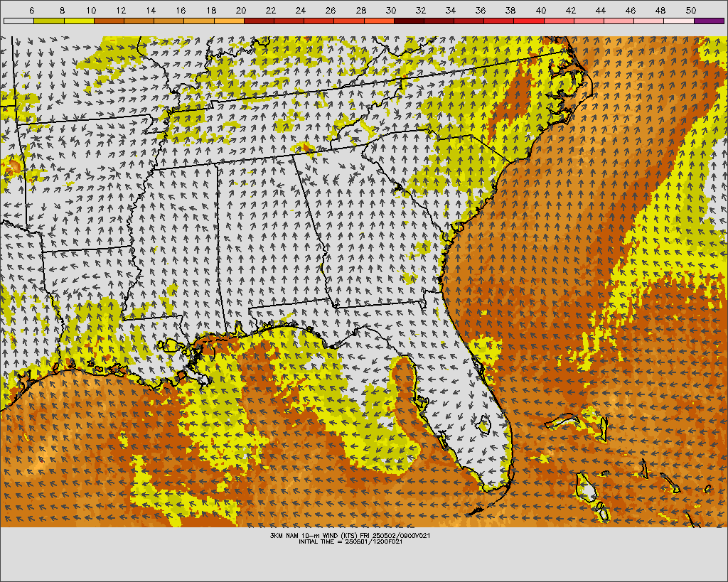Click the legend label 50
728x582 pixels.
[x=691, y=10]
